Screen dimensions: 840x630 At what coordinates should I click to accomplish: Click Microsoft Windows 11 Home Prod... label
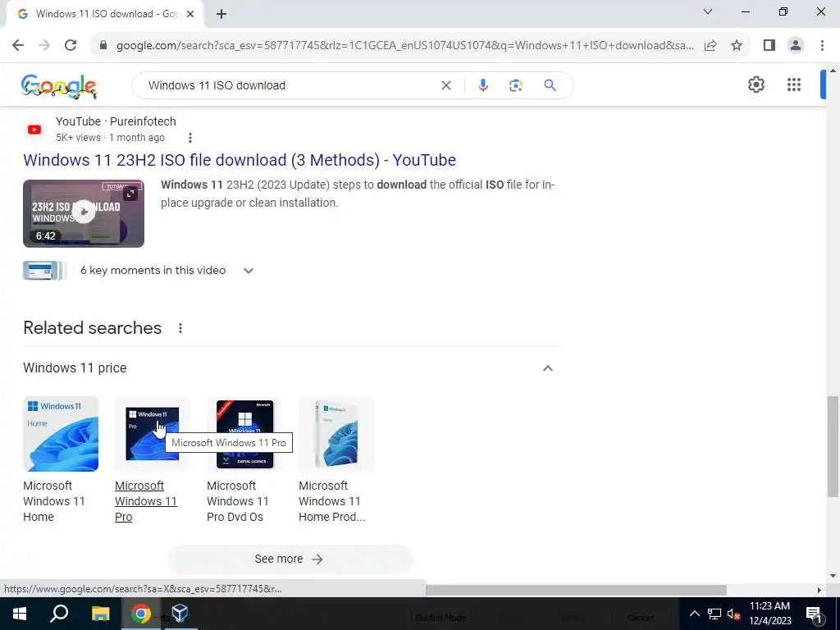[331, 501]
